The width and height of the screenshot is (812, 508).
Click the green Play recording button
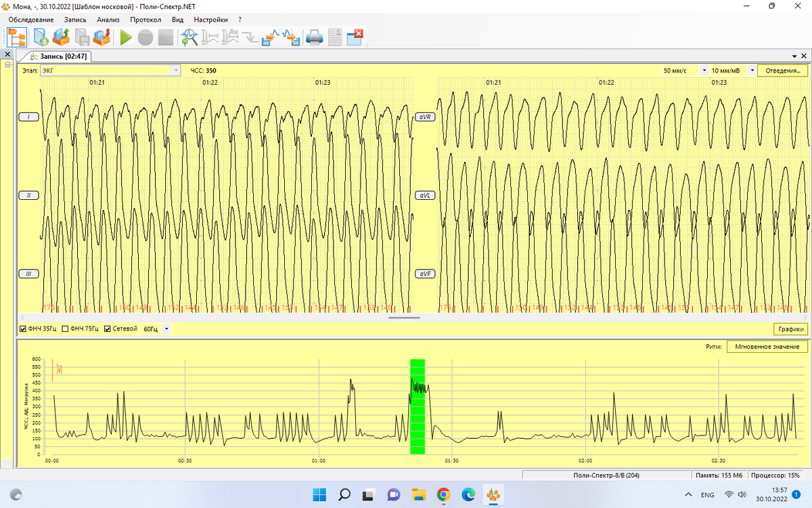point(126,38)
